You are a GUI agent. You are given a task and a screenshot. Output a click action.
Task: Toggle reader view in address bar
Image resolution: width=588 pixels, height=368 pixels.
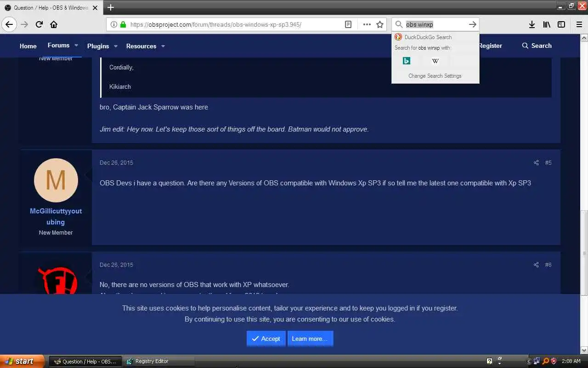[x=348, y=24]
